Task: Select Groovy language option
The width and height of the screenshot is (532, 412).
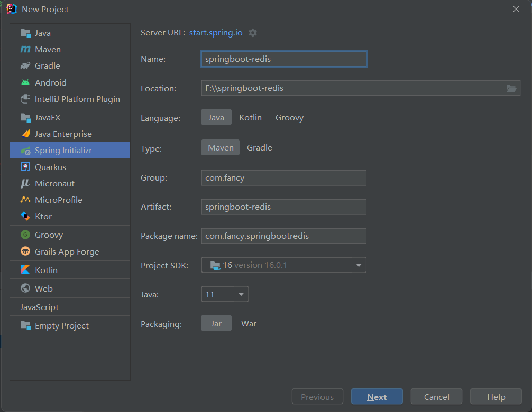Action: pos(289,118)
